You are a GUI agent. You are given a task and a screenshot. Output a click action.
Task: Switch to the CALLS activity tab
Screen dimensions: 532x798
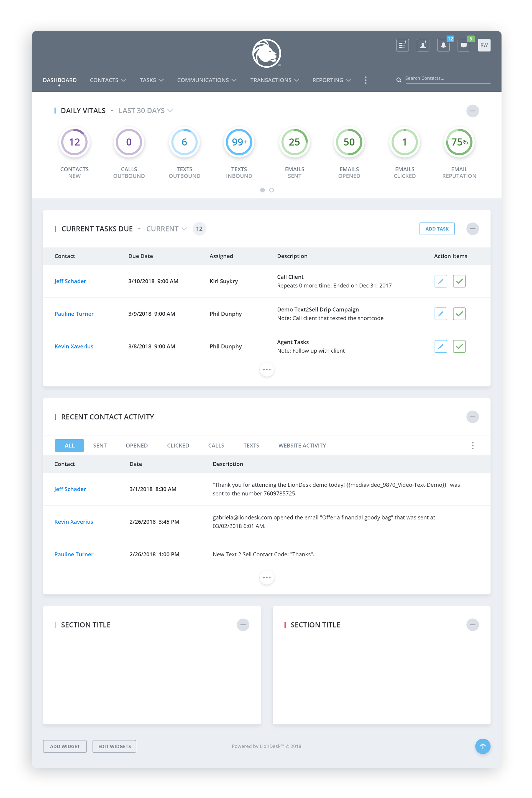coord(216,445)
